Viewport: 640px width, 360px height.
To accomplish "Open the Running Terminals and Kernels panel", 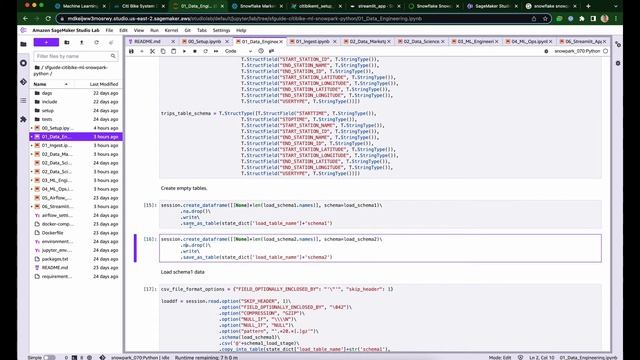I will click(x=23, y=63).
